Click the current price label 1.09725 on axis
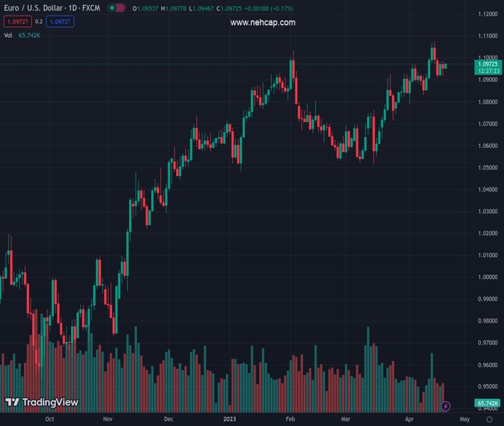This screenshot has height=426, width=504. tap(488, 65)
